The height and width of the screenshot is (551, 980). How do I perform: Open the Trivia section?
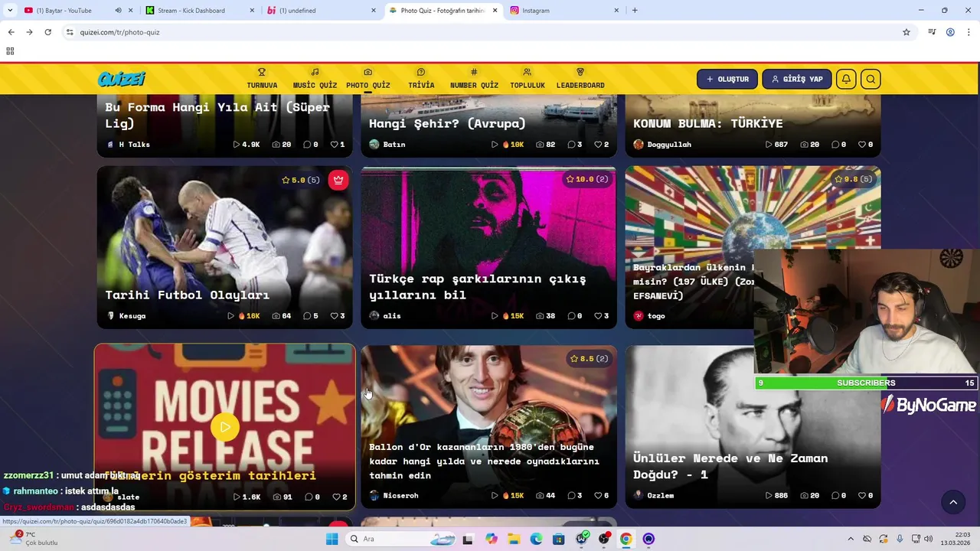coord(421,79)
